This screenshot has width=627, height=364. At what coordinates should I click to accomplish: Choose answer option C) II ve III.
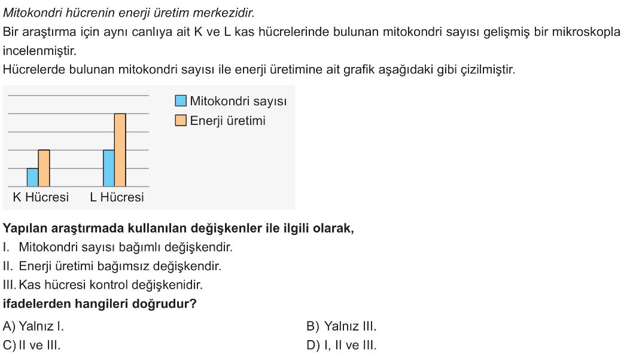coord(32,345)
